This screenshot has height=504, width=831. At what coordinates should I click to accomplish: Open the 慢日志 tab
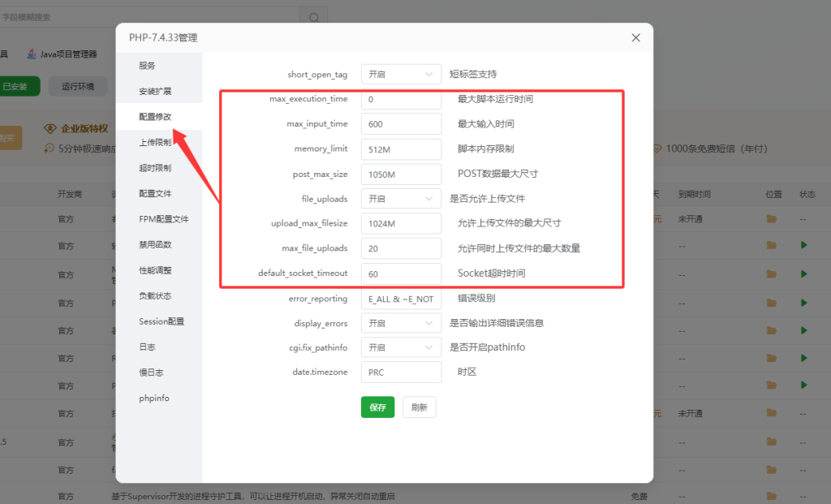click(159, 372)
